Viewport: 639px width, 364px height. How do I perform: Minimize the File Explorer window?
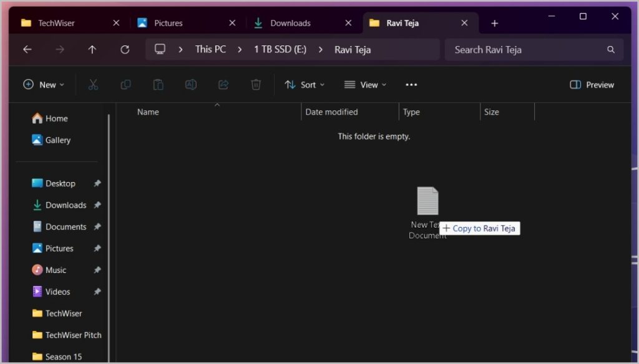552,16
